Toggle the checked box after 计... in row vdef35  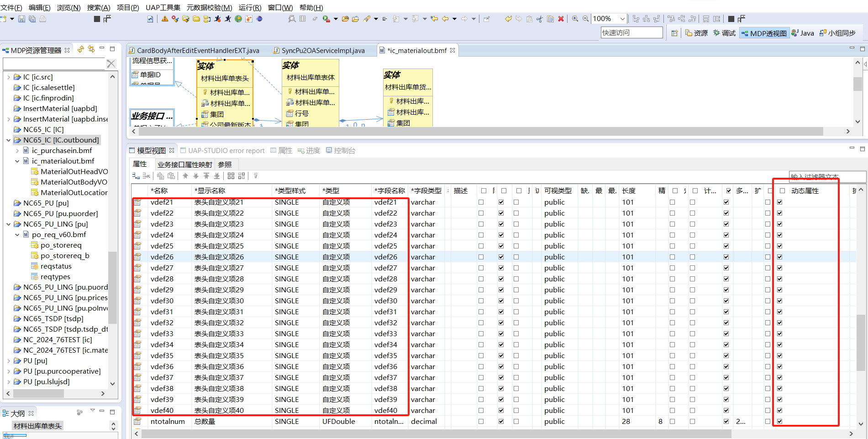click(726, 355)
